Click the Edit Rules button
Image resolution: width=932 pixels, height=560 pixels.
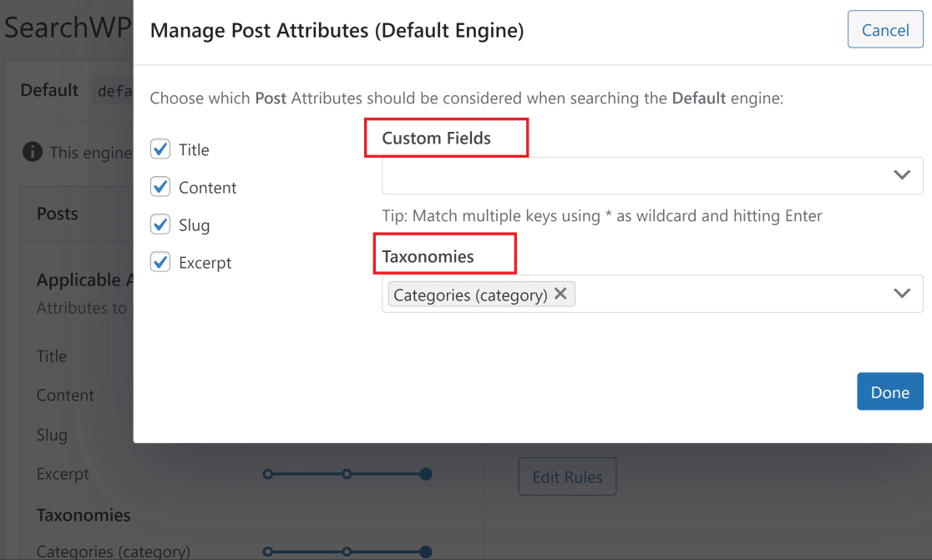point(567,477)
